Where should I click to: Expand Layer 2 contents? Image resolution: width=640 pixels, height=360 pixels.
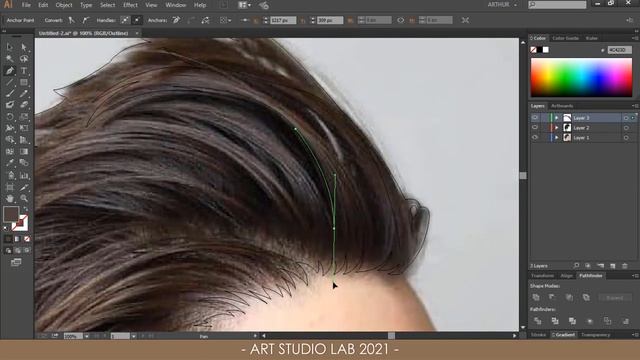556,128
